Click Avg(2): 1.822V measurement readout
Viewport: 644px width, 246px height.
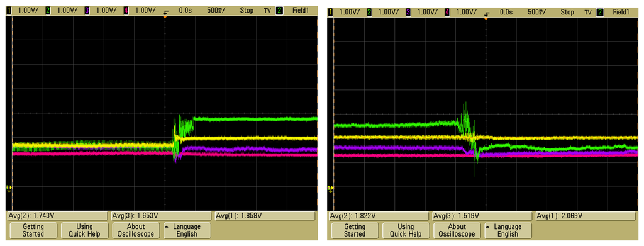pos(379,216)
